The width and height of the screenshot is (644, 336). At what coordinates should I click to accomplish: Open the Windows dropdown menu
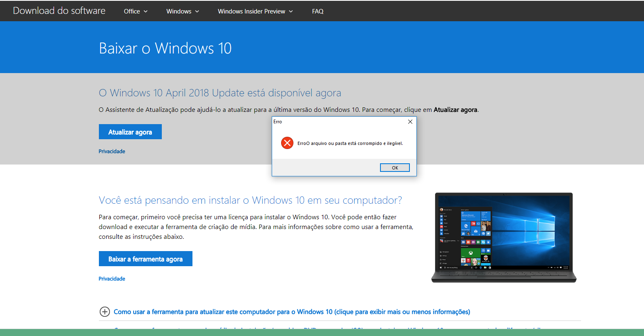coord(183,11)
